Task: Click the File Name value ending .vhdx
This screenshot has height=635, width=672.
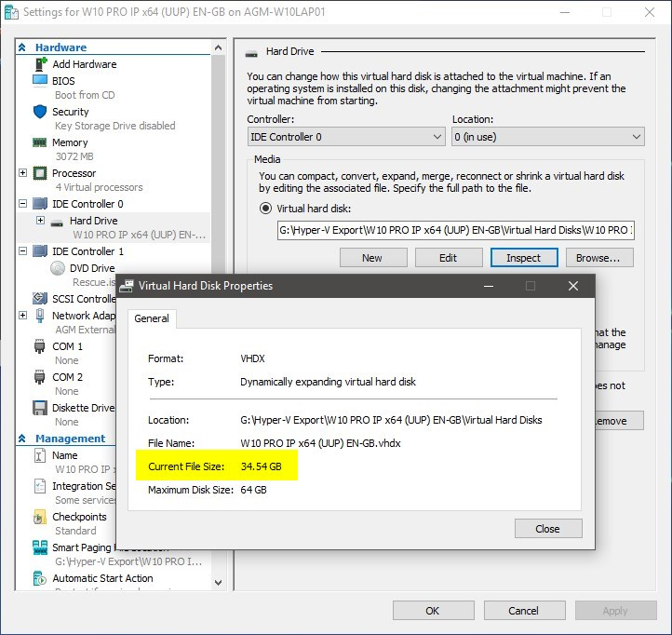Action: tap(320, 443)
